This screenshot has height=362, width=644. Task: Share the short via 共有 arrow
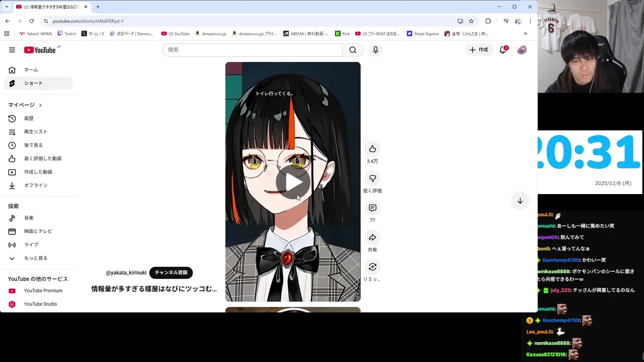tap(372, 237)
